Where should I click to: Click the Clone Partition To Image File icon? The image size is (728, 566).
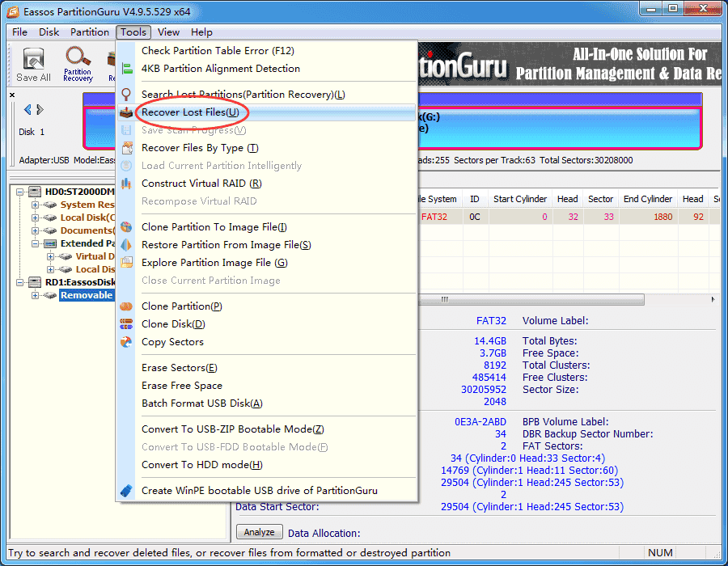[x=126, y=227]
